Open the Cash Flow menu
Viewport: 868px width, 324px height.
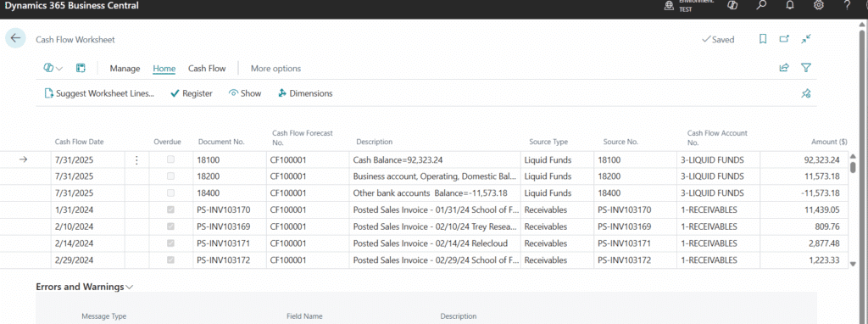pyautogui.click(x=207, y=69)
